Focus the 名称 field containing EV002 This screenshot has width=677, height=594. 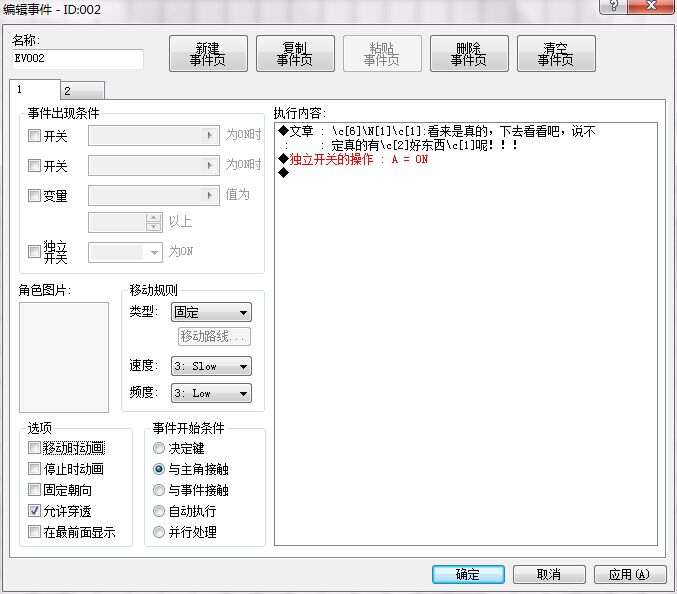(78, 59)
